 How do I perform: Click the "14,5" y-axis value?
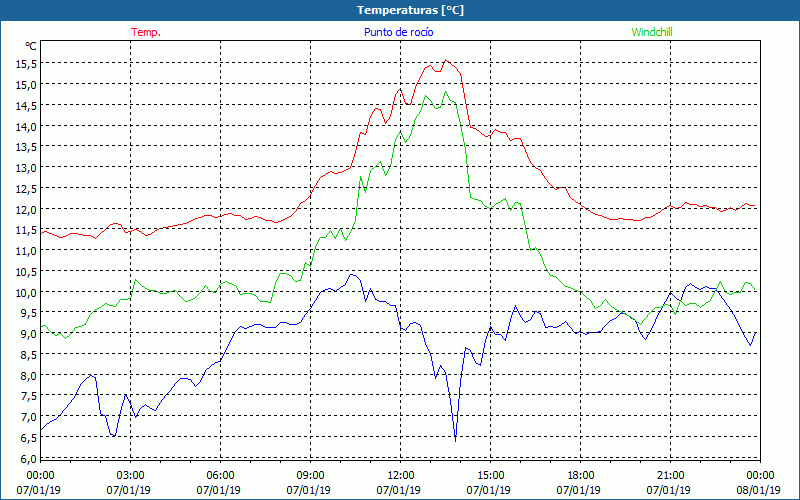tap(26, 106)
